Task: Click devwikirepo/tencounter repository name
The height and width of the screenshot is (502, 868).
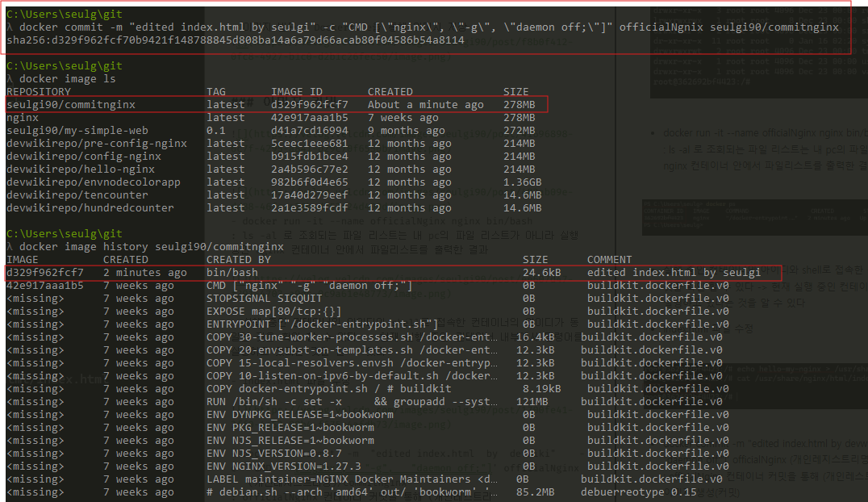Action: pos(77,195)
